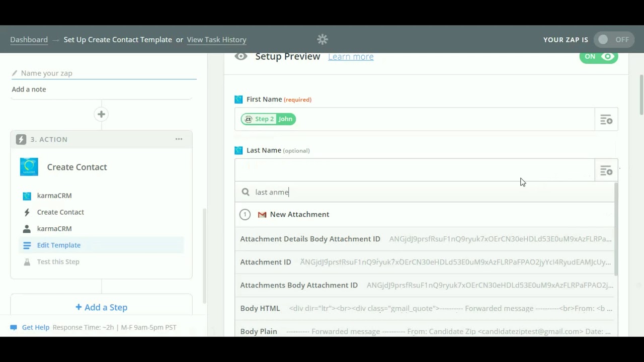The height and width of the screenshot is (362, 644).
Task: Click the pencil icon beside zap name
Action: coord(15,73)
